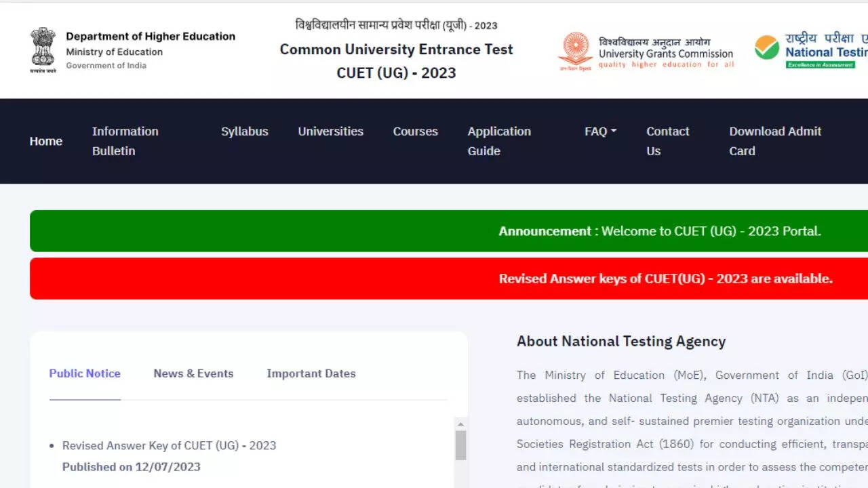Screen dimensions: 868x488
Task: Navigate to Universities section
Action: 330,131
